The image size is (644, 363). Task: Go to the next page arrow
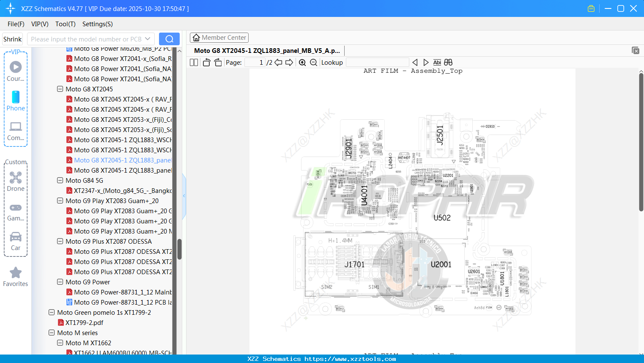pyautogui.click(x=289, y=63)
